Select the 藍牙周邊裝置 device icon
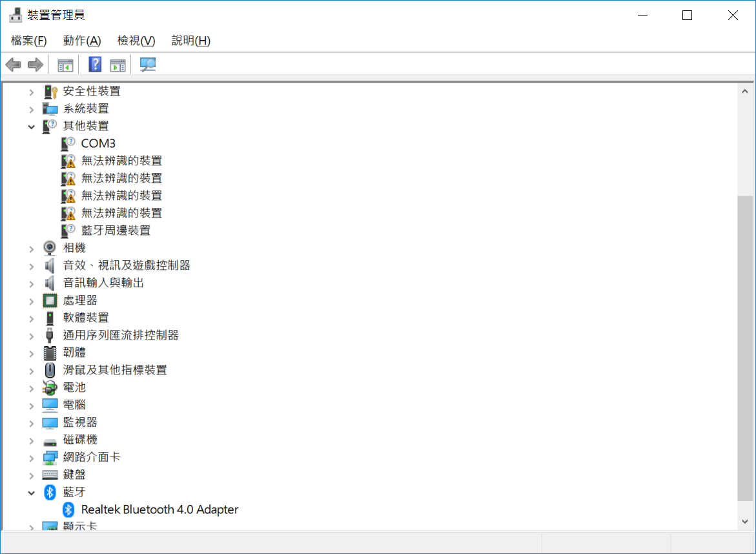756x554 pixels. 68,230
